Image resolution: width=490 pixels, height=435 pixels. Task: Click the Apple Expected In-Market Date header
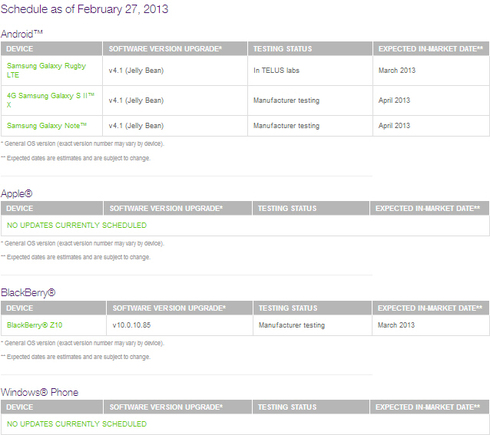(429, 208)
